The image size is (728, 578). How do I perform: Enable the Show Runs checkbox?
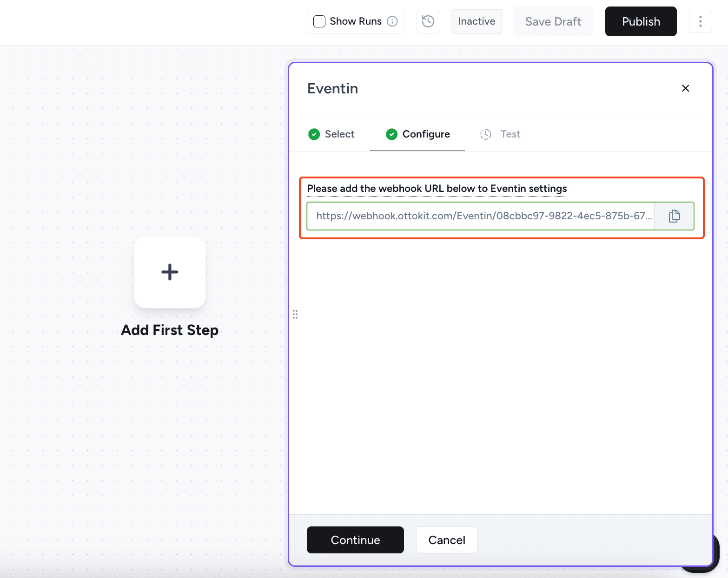[x=319, y=21]
